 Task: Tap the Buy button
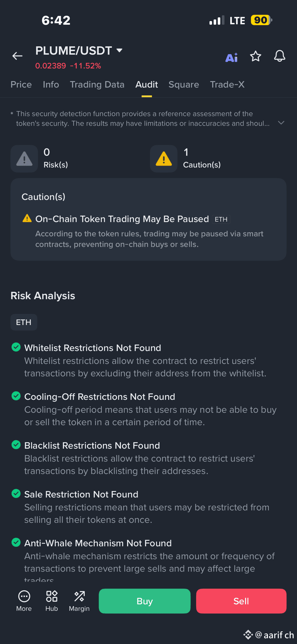tap(145, 601)
